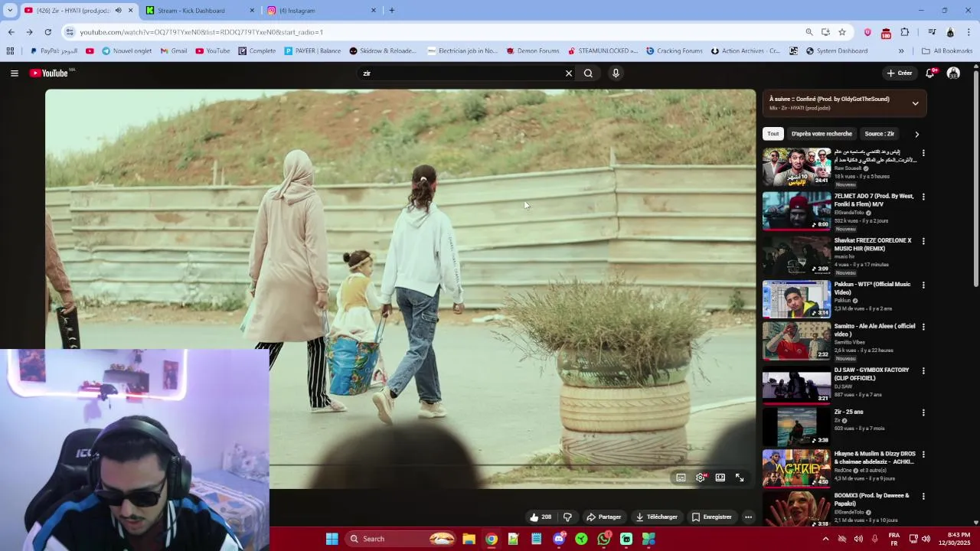Play DJ SAW - GYMBOX FACTORY title link

[872, 373]
